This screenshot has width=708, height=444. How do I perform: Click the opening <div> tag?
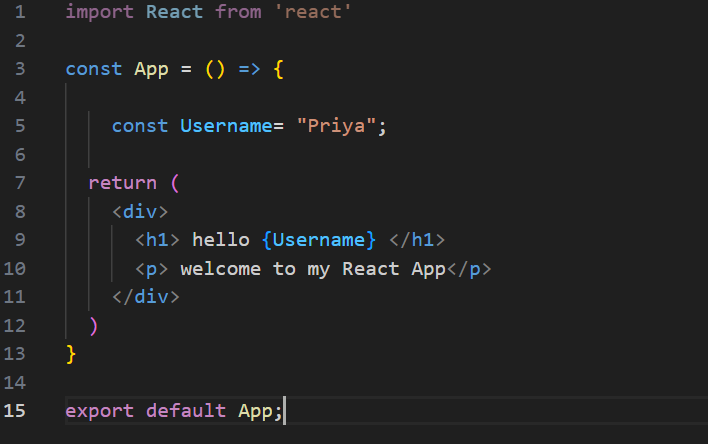pyautogui.click(x=140, y=211)
